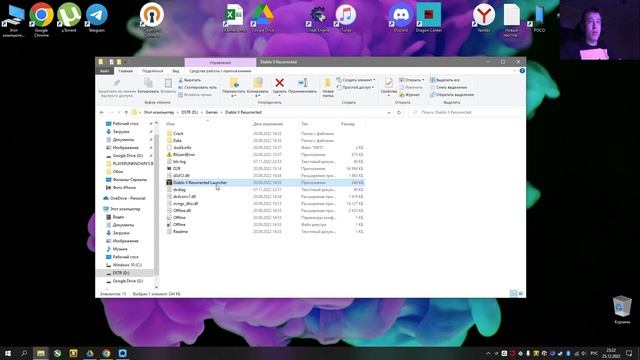Click Invert selection (Обратить выделение)
640x360 pixels.
452,95
